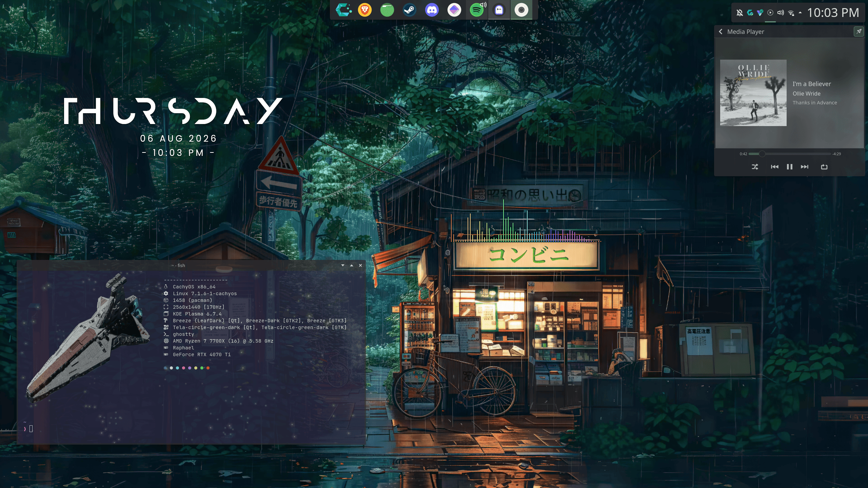Switch to Spotify in the dock

click(x=476, y=10)
